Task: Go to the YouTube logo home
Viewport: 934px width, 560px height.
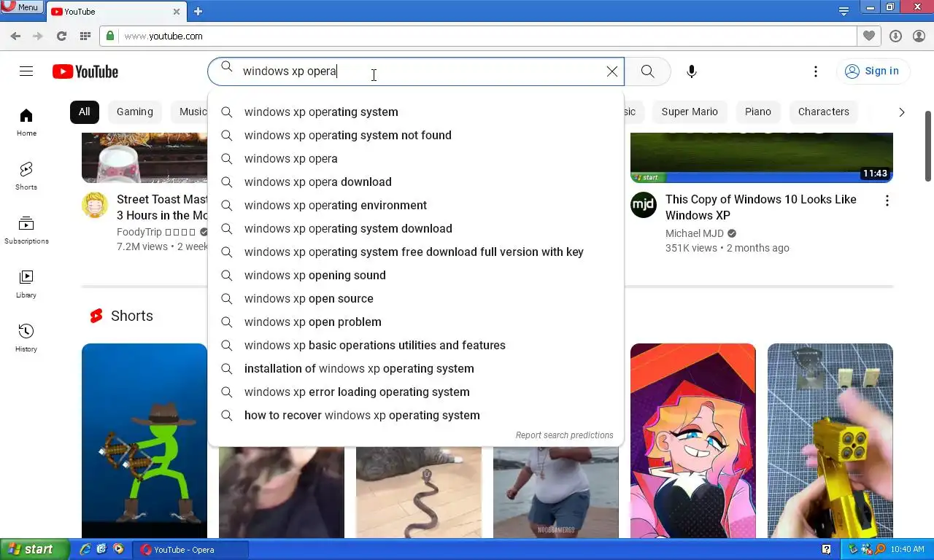Action: (x=85, y=71)
